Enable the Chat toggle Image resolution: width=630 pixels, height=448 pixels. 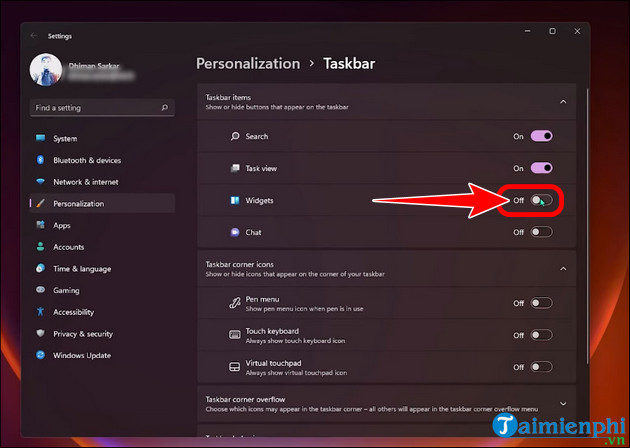pos(541,232)
